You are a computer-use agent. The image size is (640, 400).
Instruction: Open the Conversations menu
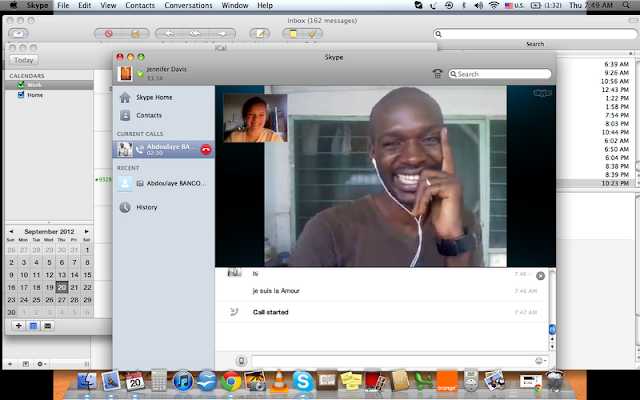pyautogui.click(x=188, y=5)
